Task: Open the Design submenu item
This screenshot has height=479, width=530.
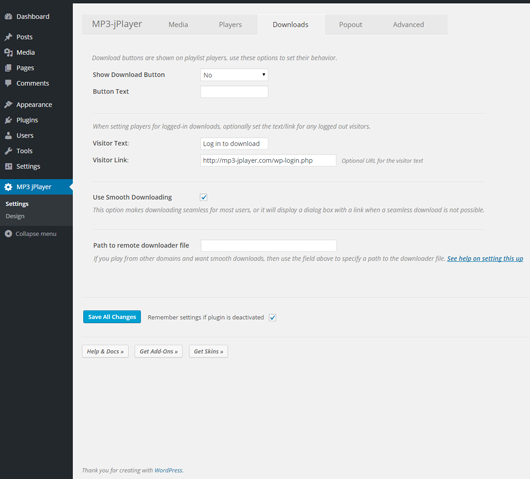Action: 15,216
